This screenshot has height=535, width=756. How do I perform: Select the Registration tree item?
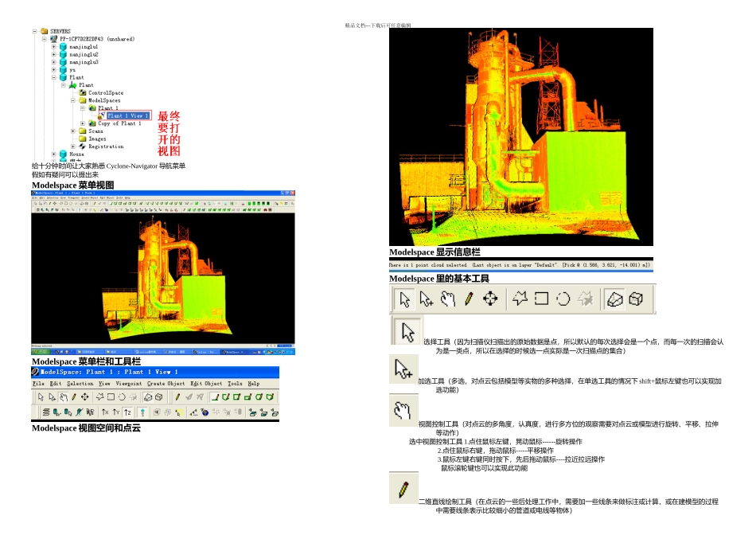106,146
